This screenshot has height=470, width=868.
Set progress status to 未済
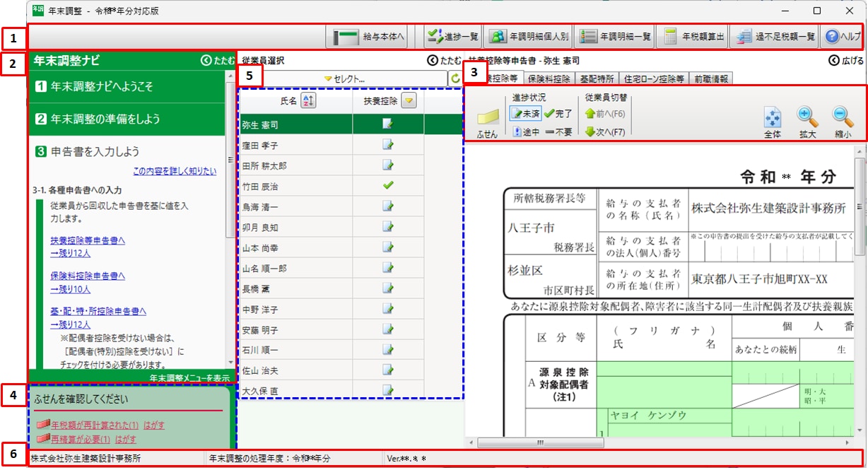(x=524, y=114)
